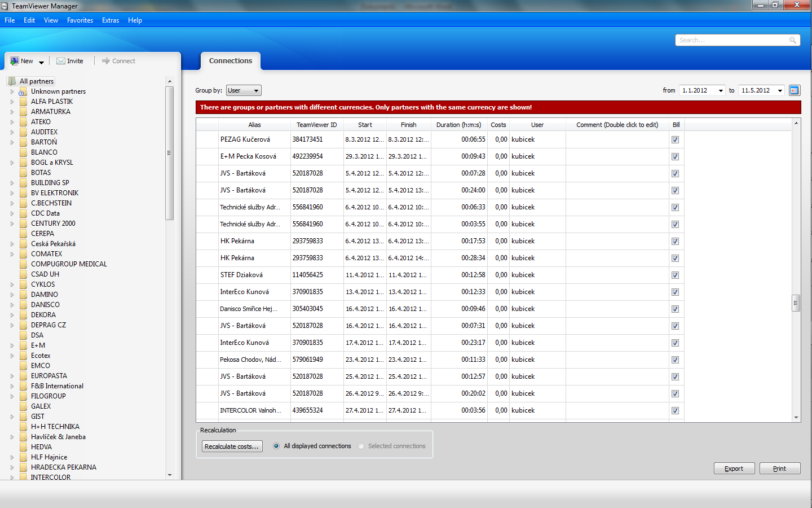Click the connections table scrollbar thumb

click(796, 303)
